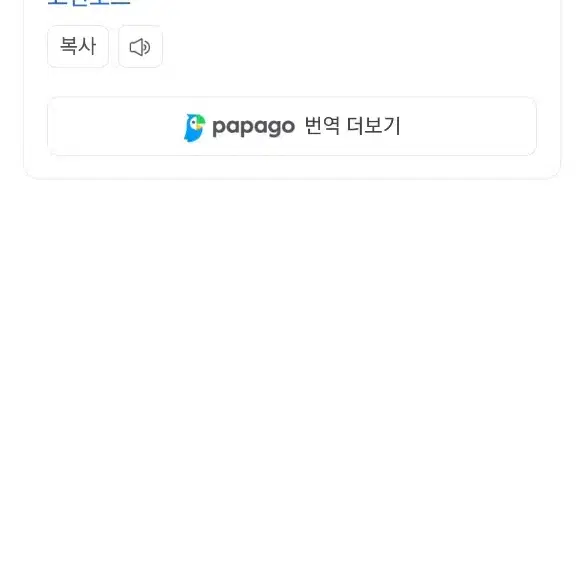Screen dimensions: 583x583
Task: Select the 번역 더보기 label
Action: click(x=352, y=126)
